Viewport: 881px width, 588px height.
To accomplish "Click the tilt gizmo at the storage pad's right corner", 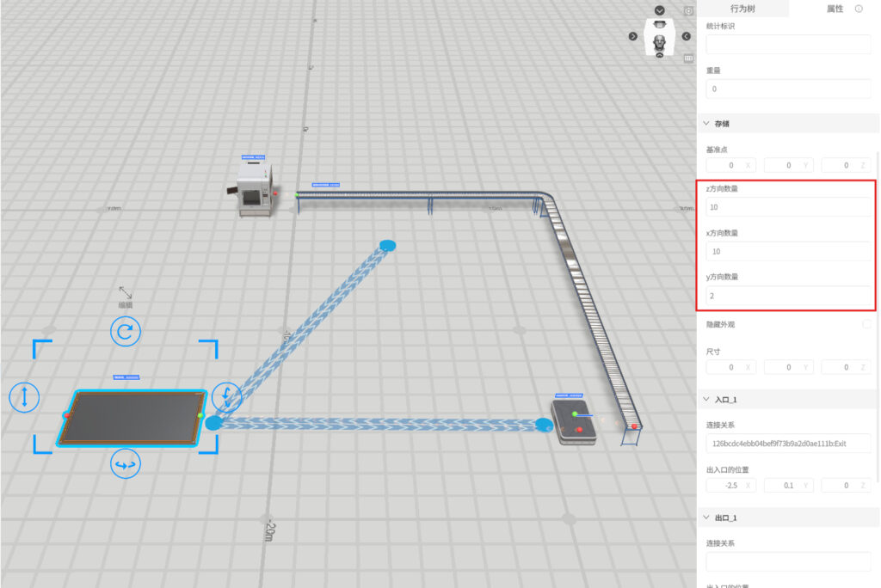I will [226, 396].
